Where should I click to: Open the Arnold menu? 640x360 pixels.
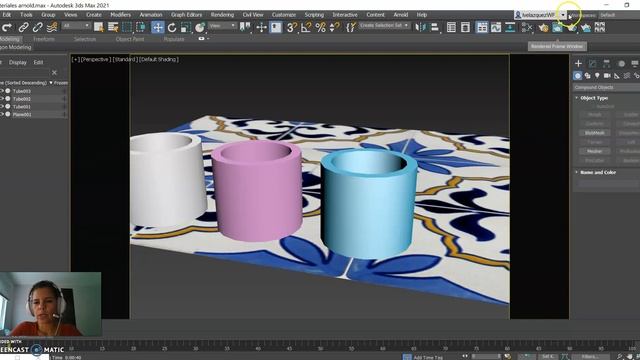click(x=400, y=15)
